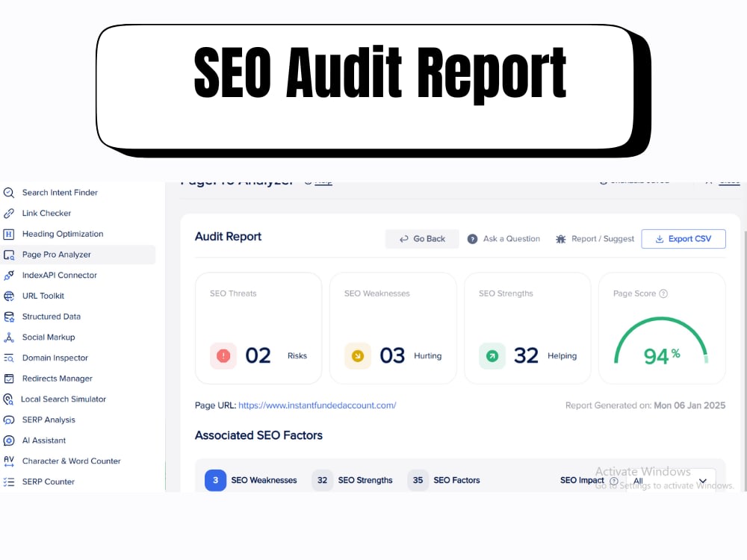
Task: Click the SEO Threats 02 count
Action: click(258, 355)
